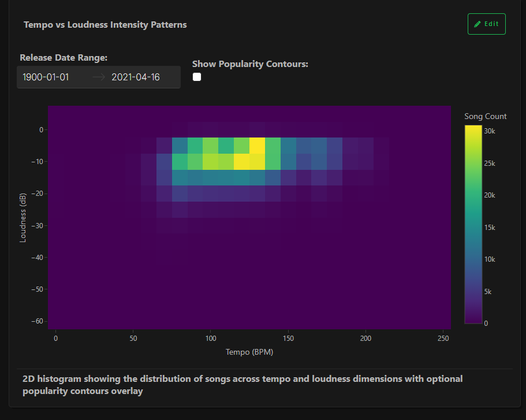The height and width of the screenshot is (420, 526).
Task: Click the 25k colorbar tick label
Action: [490, 163]
